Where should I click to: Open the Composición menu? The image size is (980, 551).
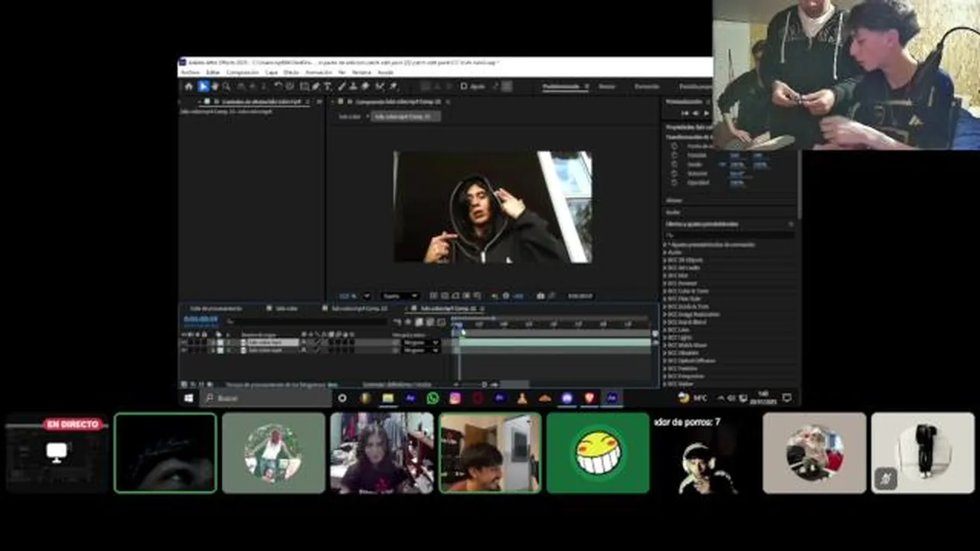point(243,72)
